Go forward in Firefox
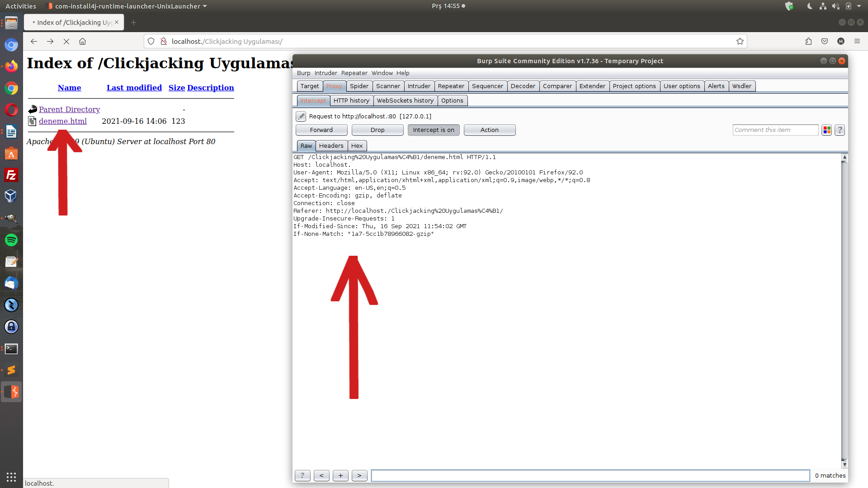This screenshot has width=868, height=488. click(x=50, y=41)
